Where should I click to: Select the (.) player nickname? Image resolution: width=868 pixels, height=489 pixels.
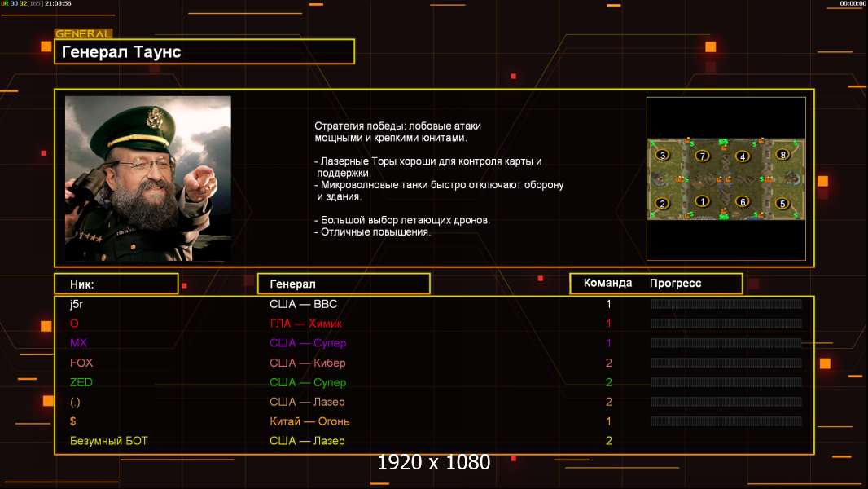point(75,402)
